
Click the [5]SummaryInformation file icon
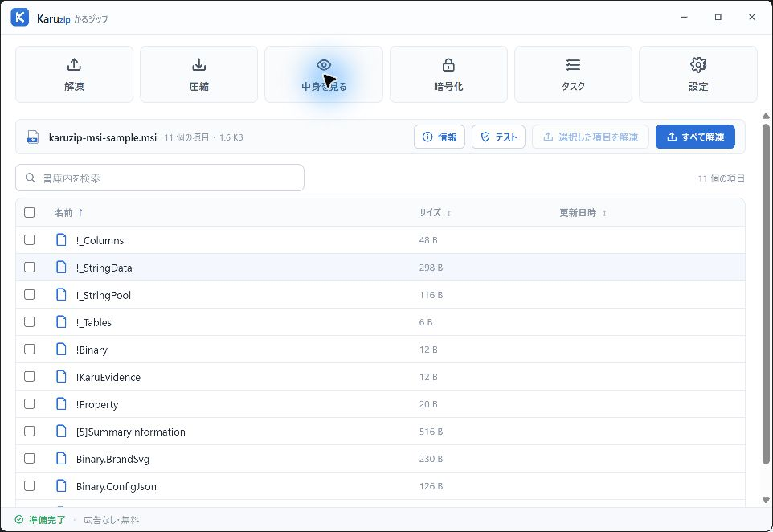(x=61, y=432)
